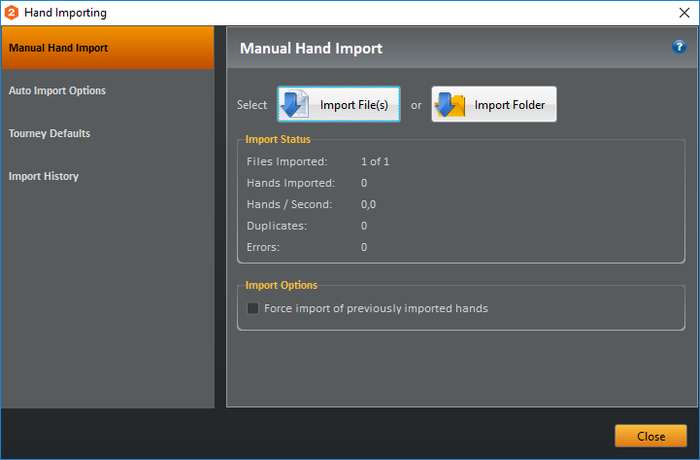
Task: Click the Manual Hand Import panel heading
Action: pyautogui.click(x=311, y=48)
